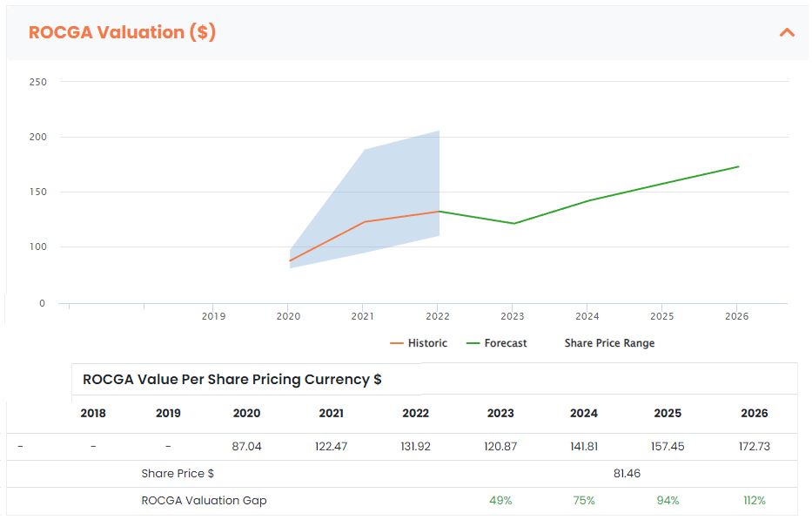This screenshot has height=520, width=812.
Task: Click the green 112% valuation gap
Action: point(755,501)
